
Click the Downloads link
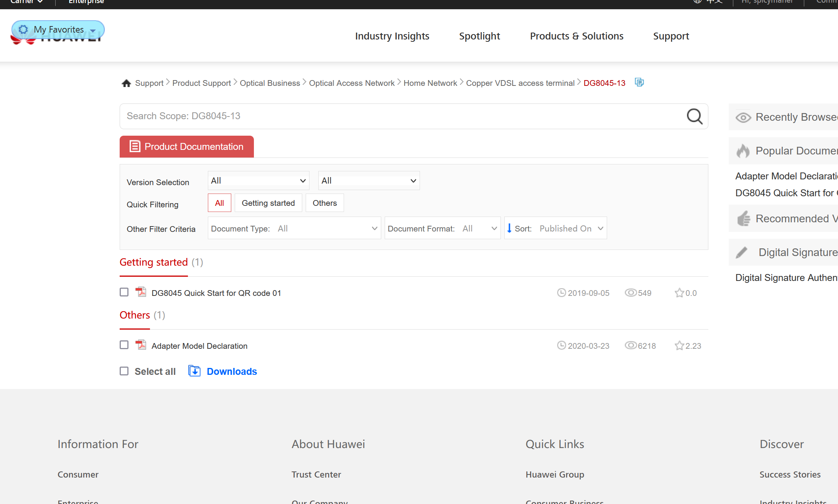[x=232, y=371]
